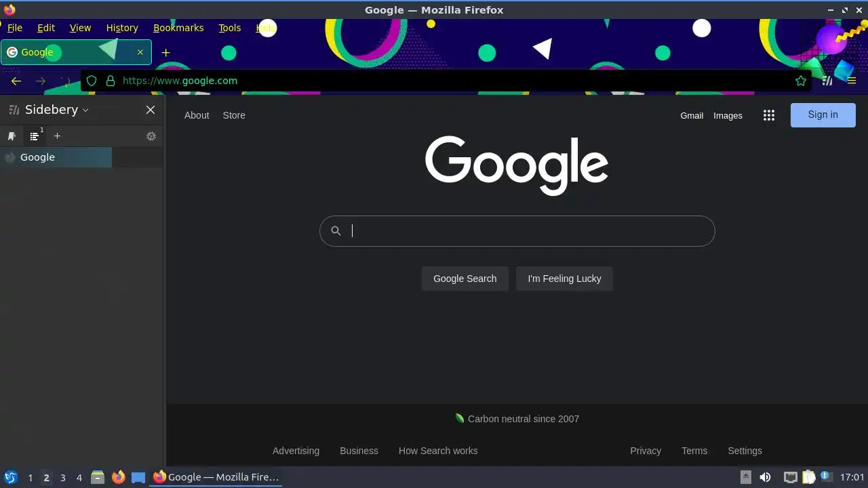Click the network connection tray icon
Image resolution: width=868 pixels, height=488 pixels.
pos(790,477)
